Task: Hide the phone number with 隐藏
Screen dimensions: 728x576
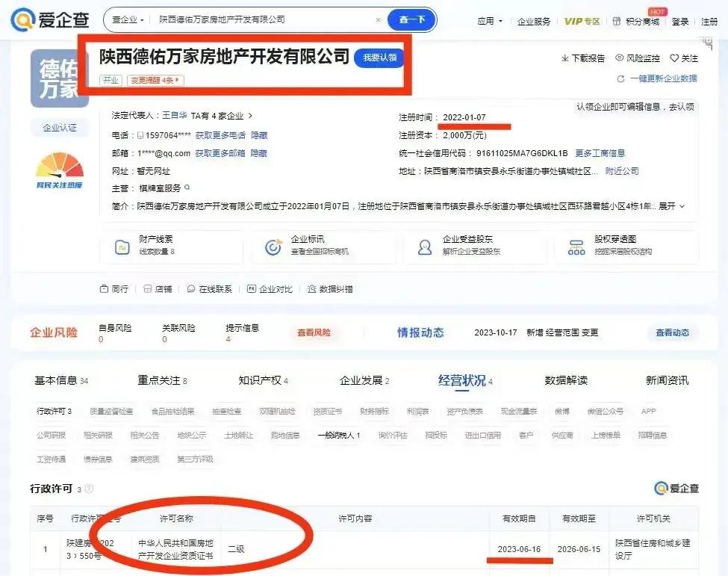Action: (259, 135)
